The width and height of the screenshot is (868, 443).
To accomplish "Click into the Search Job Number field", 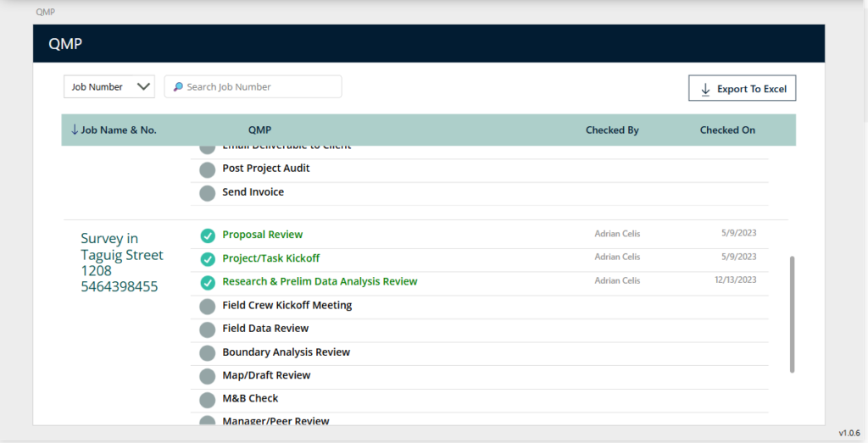I will pos(253,87).
